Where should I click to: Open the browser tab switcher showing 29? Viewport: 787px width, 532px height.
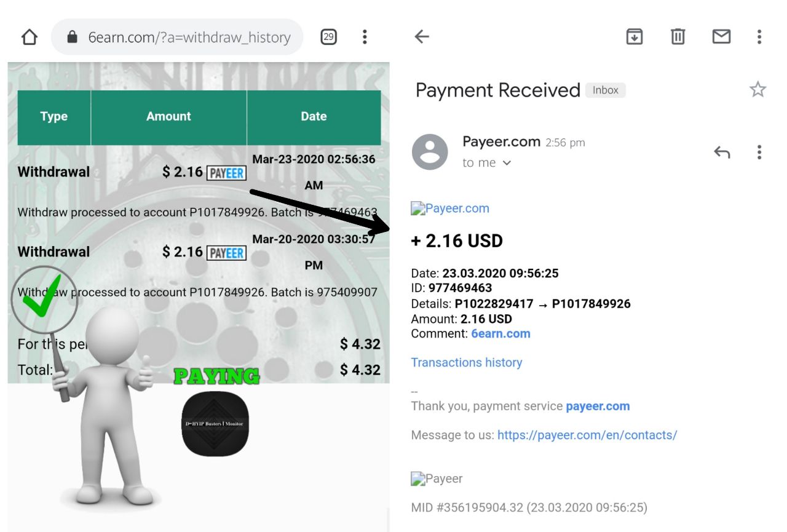(x=329, y=38)
